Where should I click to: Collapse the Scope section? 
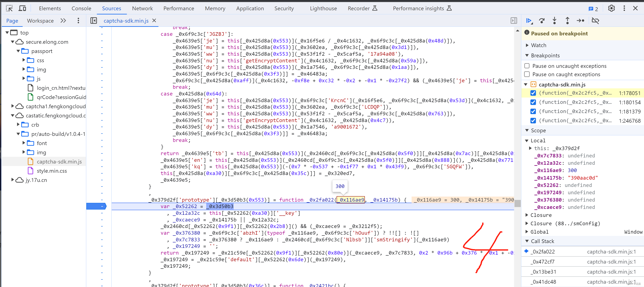click(x=527, y=130)
